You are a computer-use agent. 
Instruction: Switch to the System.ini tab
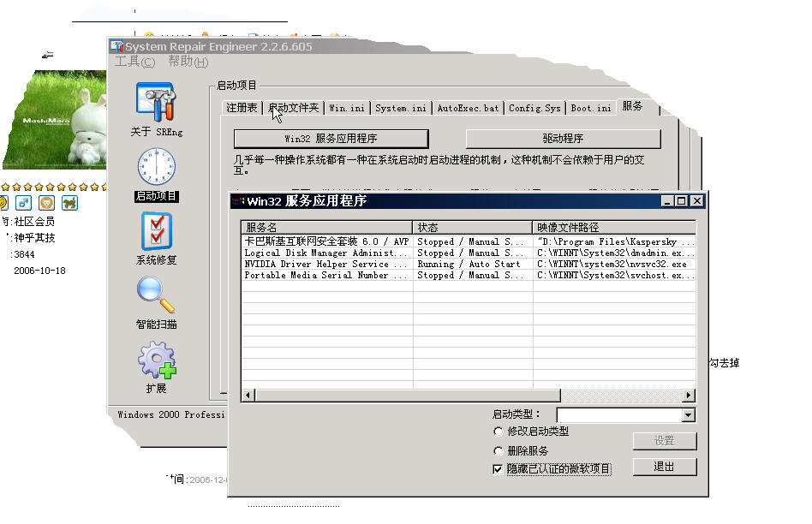point(400,108)
